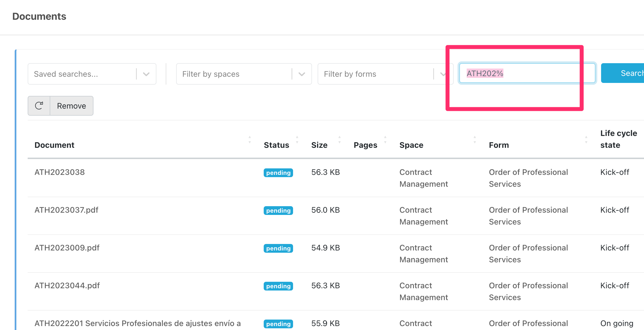644x330 pixels.
Task: Sort the table by the Status column
Action: tap(297, 140)
